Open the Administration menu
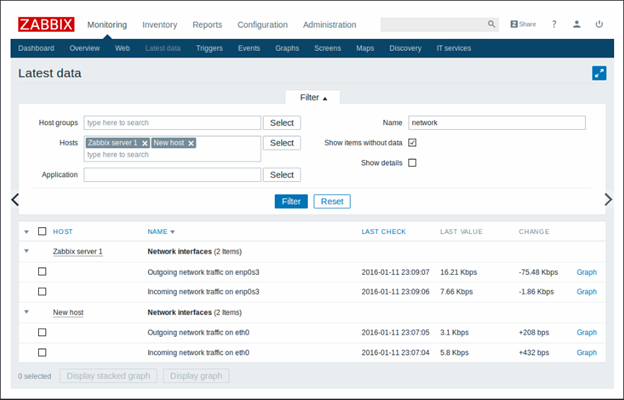This screenshot has width=624, height=400. [330, 25]
